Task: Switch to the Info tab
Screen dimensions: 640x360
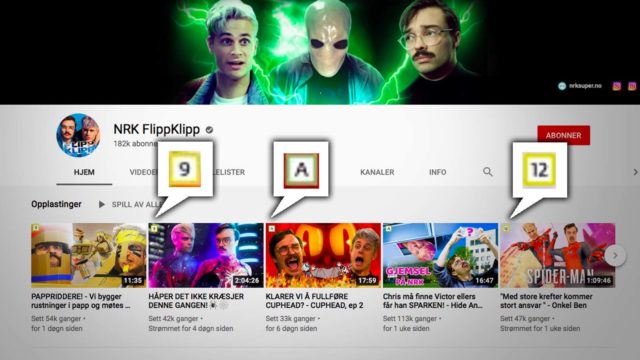Action: click(438, 172)
